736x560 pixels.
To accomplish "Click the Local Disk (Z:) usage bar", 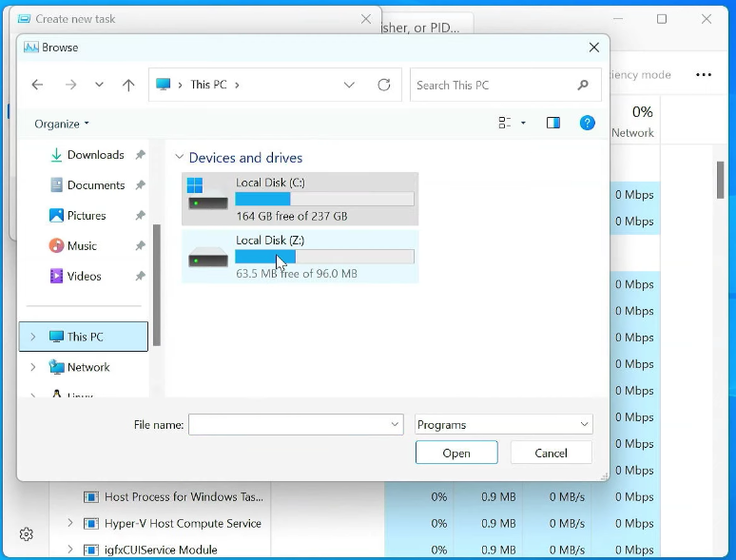I will 324,257.
